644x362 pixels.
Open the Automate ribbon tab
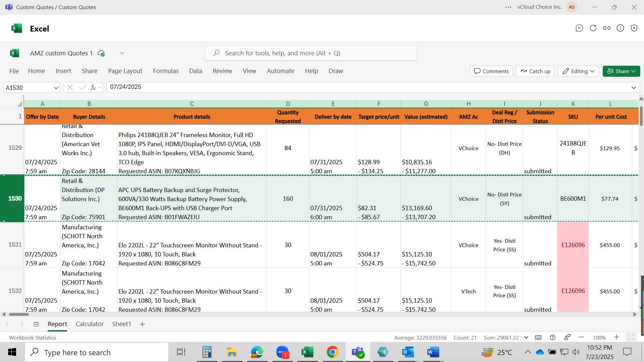(280, 71)
